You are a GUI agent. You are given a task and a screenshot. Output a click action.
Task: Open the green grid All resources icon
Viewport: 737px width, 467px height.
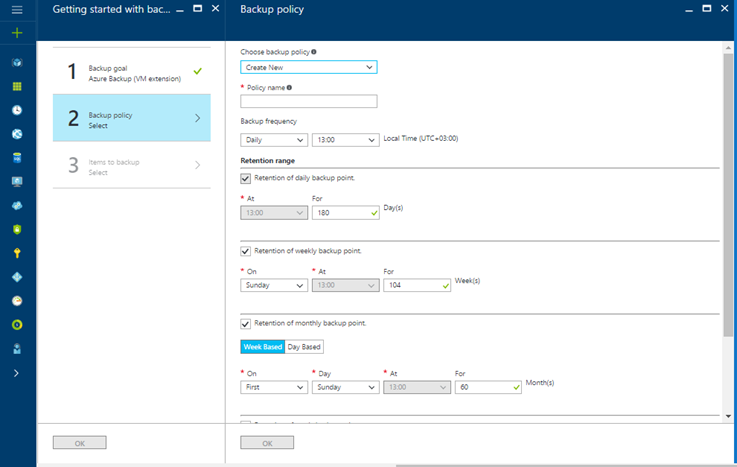click(x=17, y=86)
